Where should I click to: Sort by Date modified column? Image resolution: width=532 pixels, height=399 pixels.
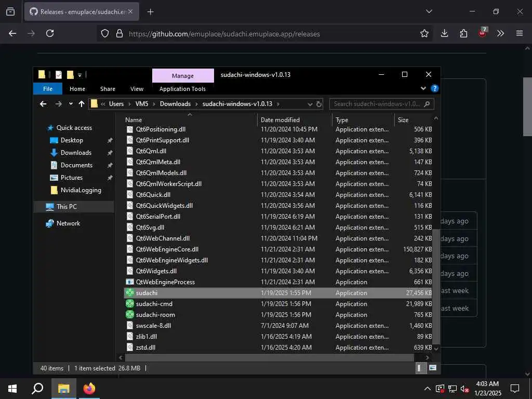295,120
